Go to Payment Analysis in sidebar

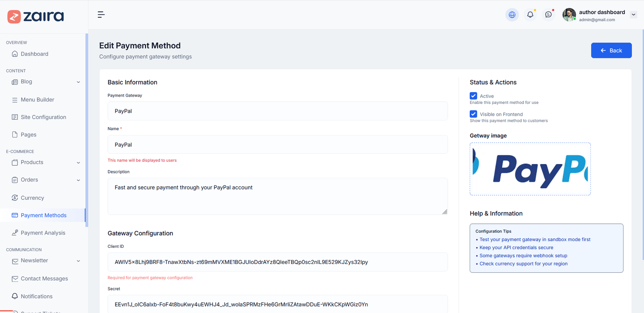point(43,233)
